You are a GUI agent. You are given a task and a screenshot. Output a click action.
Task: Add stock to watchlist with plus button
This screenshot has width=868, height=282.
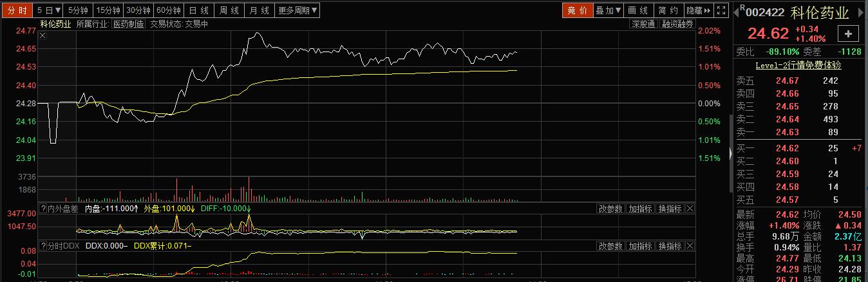[x=848, y=34]
